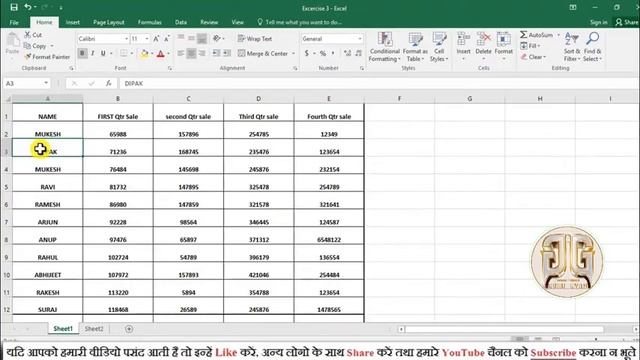Toggle Bold formatting

[82, 53]
